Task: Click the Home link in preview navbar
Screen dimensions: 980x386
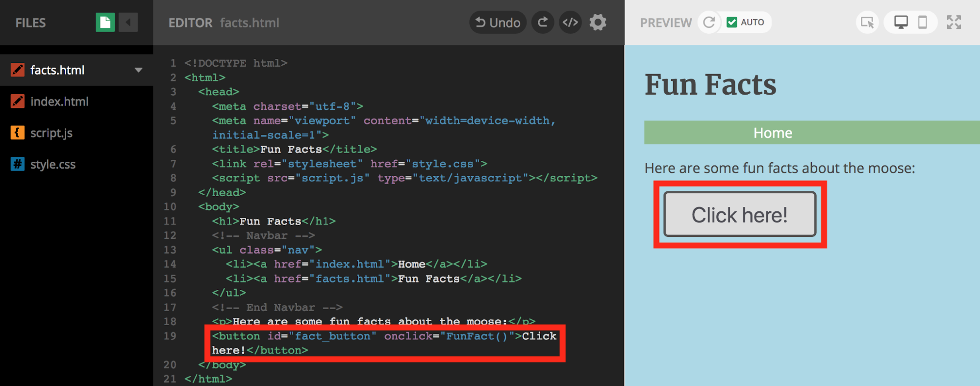Action: (773, 133)
